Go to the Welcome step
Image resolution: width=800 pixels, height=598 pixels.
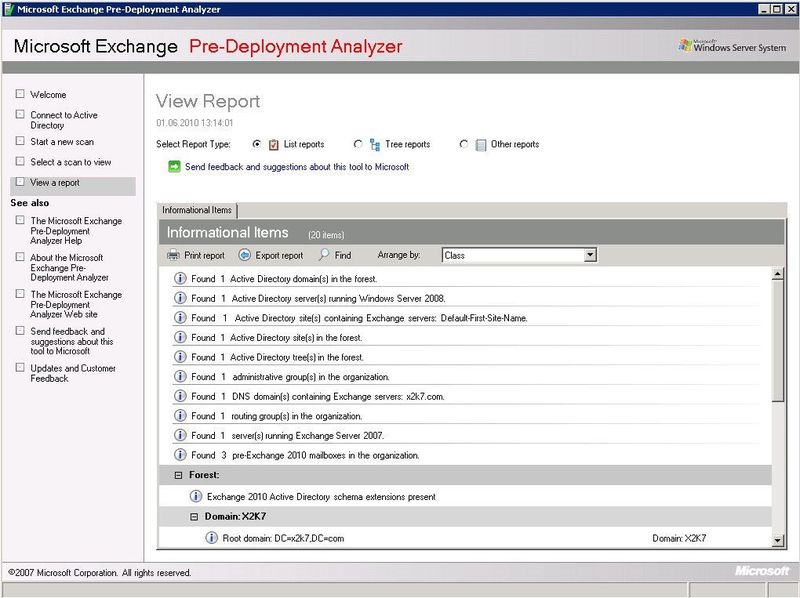(48, 94)
